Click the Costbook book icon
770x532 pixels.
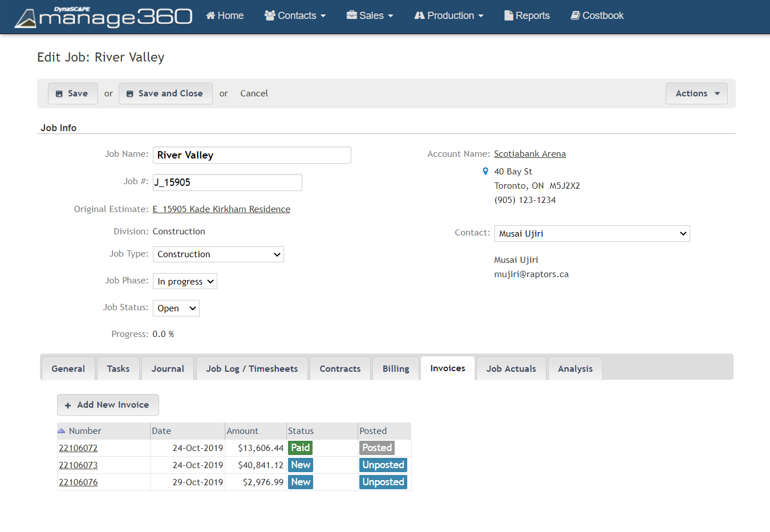pos(575,15)
